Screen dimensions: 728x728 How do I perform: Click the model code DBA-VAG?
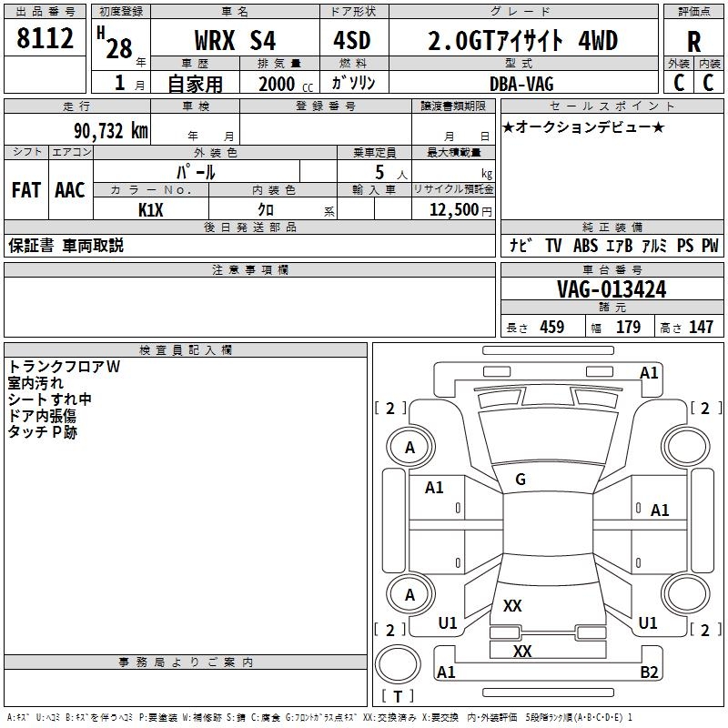[x=521, y=83]
